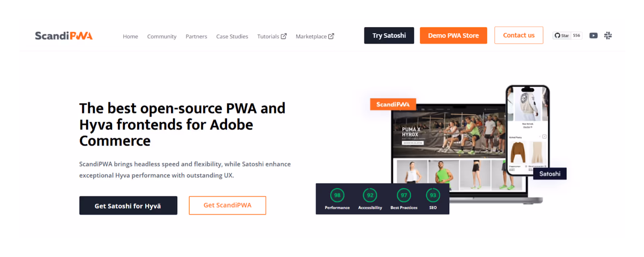
Task: Click the laptop mockup showing Puma x Hyrox
Action: [x=449, y=149]
